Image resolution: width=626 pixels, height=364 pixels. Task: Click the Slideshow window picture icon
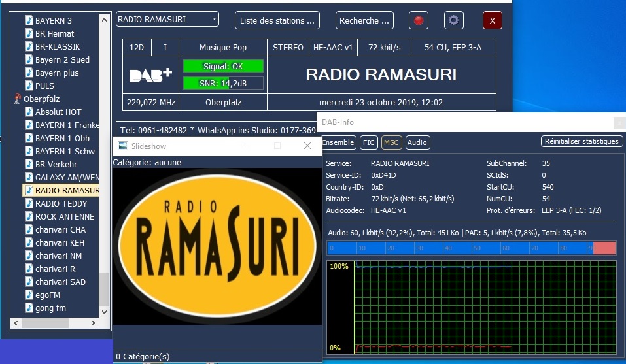[122, 146]
